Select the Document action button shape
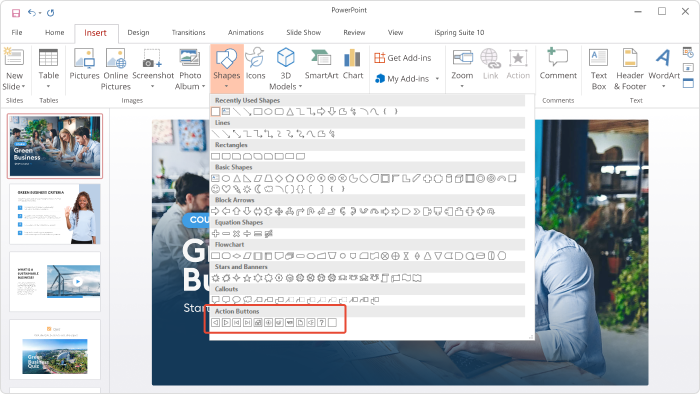Image resolution: width=700 pixels, height=394 pixels. pyautogui.click(x=300, y=323)
